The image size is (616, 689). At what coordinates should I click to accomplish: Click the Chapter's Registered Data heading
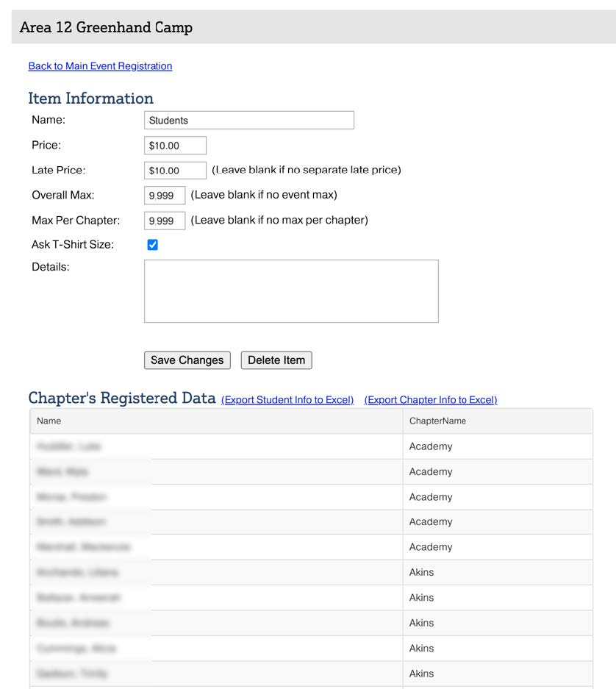click(x=122, y=399)
